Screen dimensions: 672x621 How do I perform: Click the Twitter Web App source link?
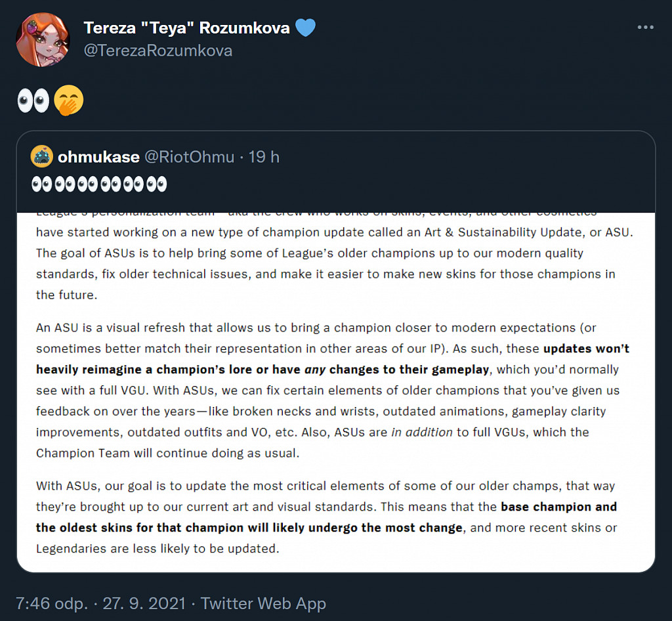(x=263, y=603)
